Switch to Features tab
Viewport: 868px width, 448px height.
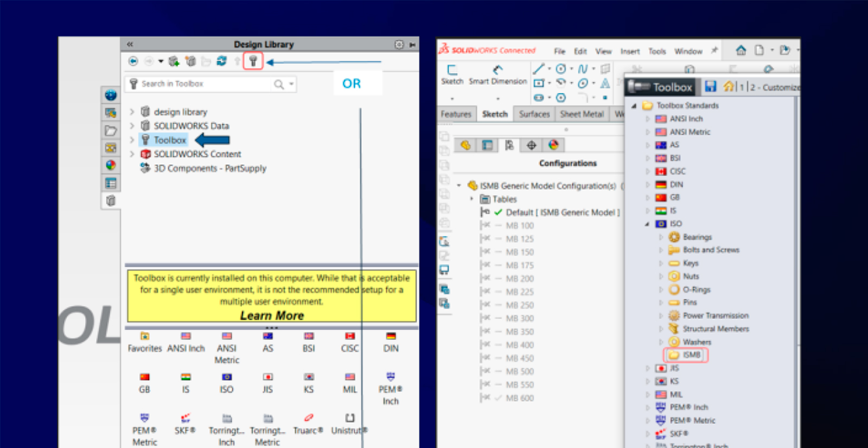click(x=456, y=114)
